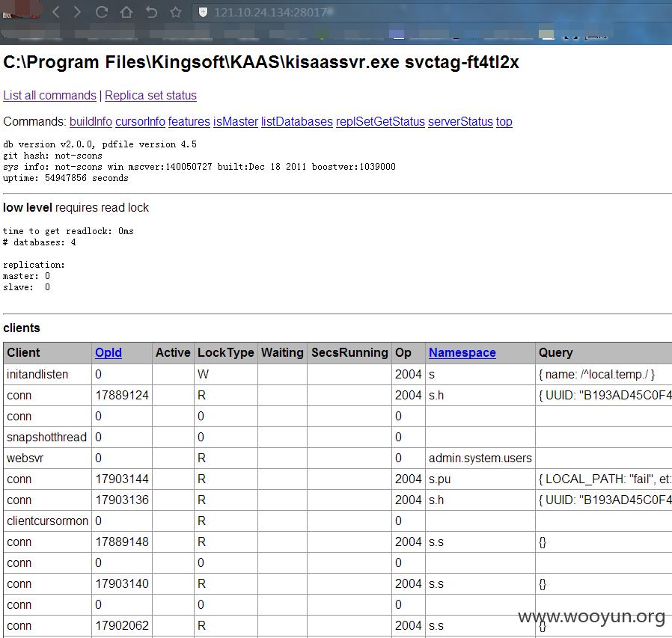Click the Client column header
Screen dimensions: 672x638
pos(48,352)
